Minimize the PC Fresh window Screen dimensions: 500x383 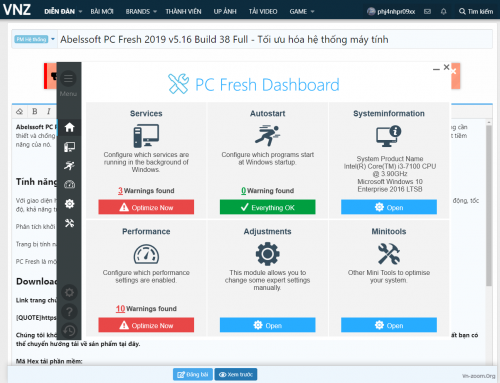436,68
